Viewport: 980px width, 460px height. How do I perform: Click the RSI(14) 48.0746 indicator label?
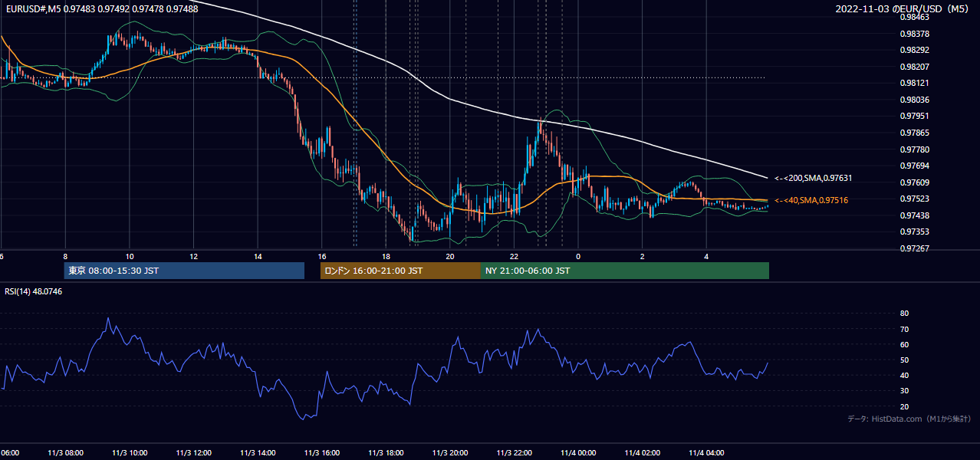coord(33,291)
